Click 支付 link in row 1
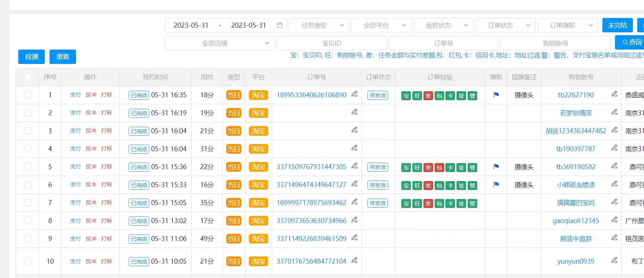This screenshot has width=644, height=278. 75,95
